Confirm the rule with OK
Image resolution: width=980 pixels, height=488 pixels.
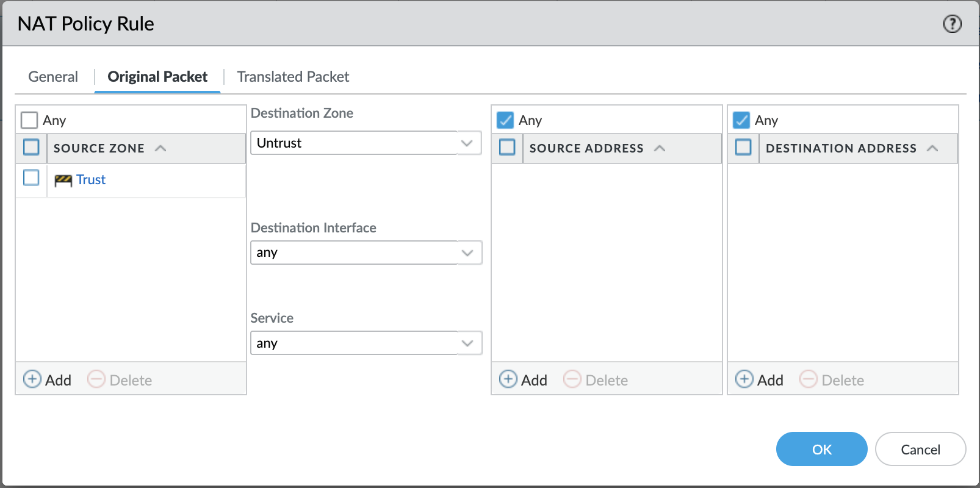(x=821, y=450)
